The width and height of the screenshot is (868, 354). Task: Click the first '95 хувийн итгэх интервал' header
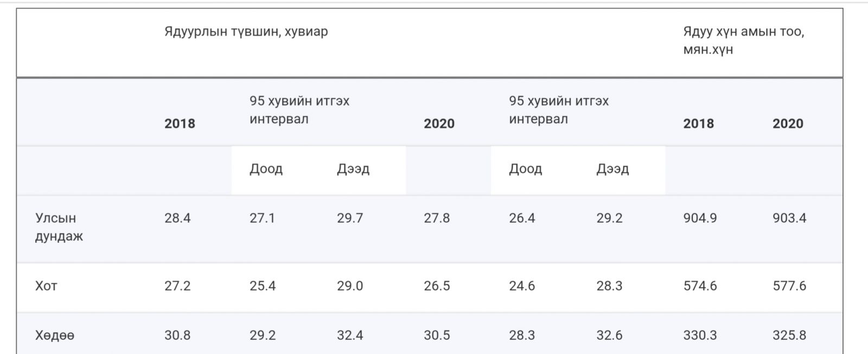[299, 110]
